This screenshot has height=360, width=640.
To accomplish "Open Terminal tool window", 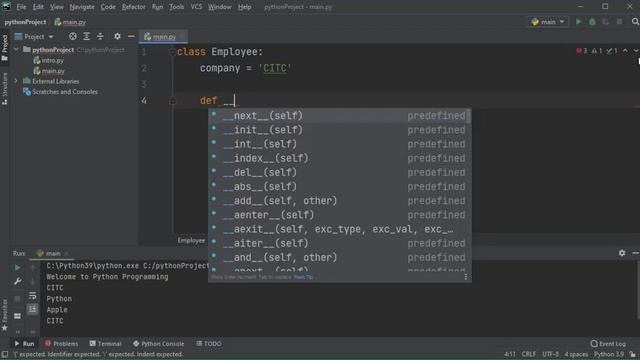I will 105,344.
